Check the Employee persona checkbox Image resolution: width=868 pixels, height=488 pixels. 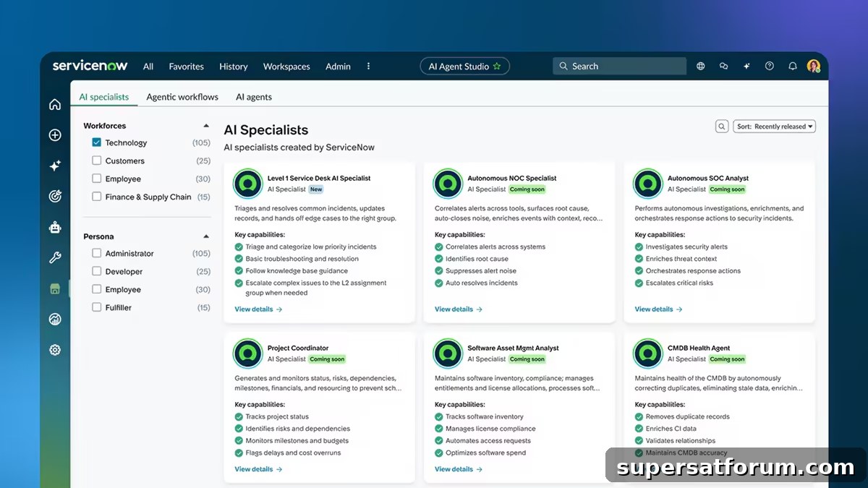coord(97,289)
